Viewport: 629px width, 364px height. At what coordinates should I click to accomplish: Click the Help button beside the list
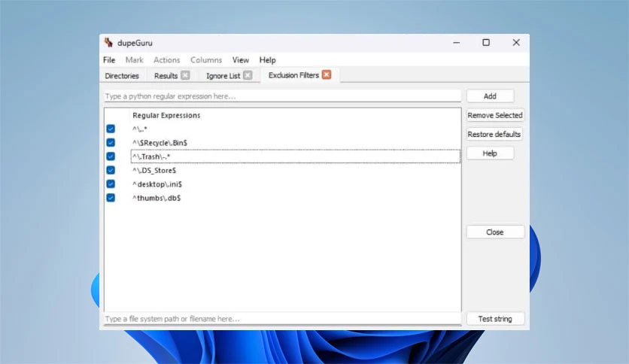pyautogui.click(x=490, y=153)
